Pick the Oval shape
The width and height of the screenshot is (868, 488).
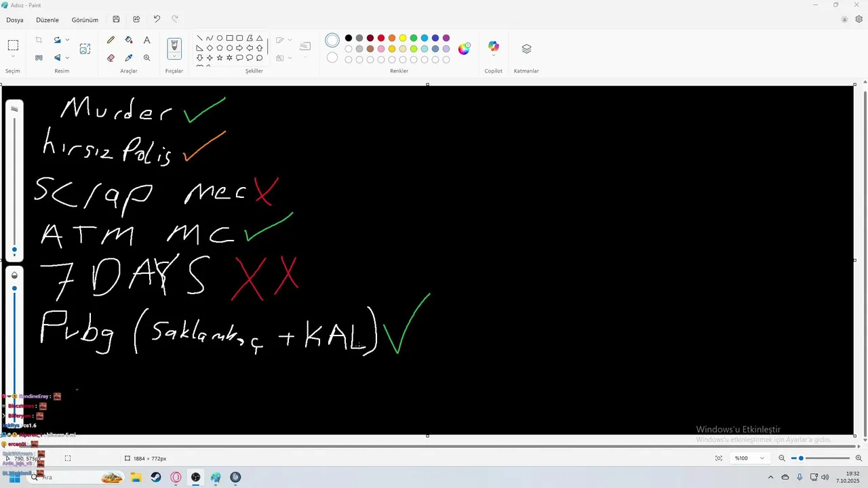pos(220,38)
